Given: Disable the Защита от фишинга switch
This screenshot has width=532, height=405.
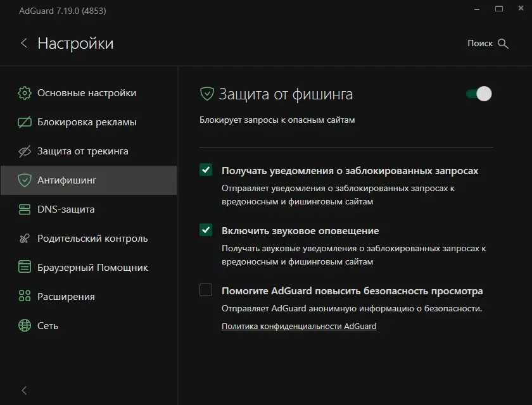Looking at the screenshot, I should [479, 94].
